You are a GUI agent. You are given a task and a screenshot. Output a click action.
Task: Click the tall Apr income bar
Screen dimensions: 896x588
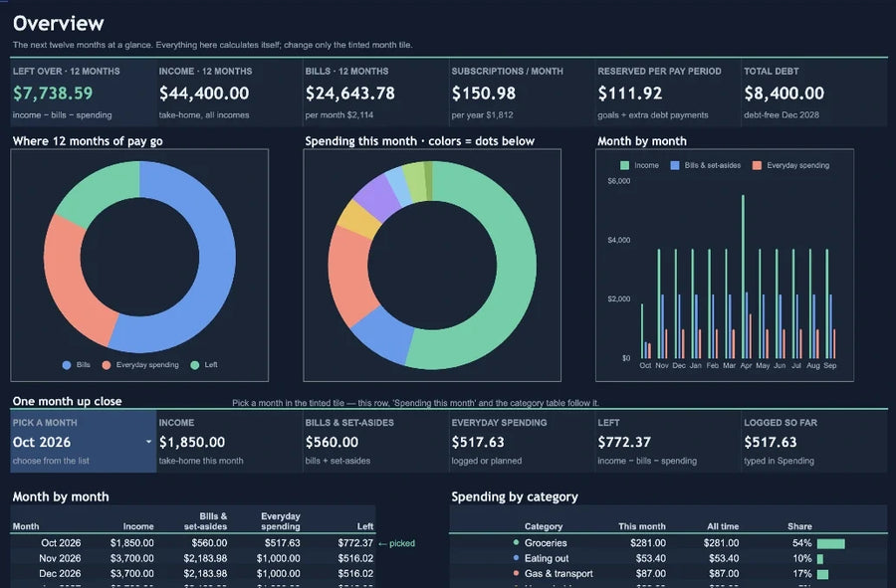743,277
